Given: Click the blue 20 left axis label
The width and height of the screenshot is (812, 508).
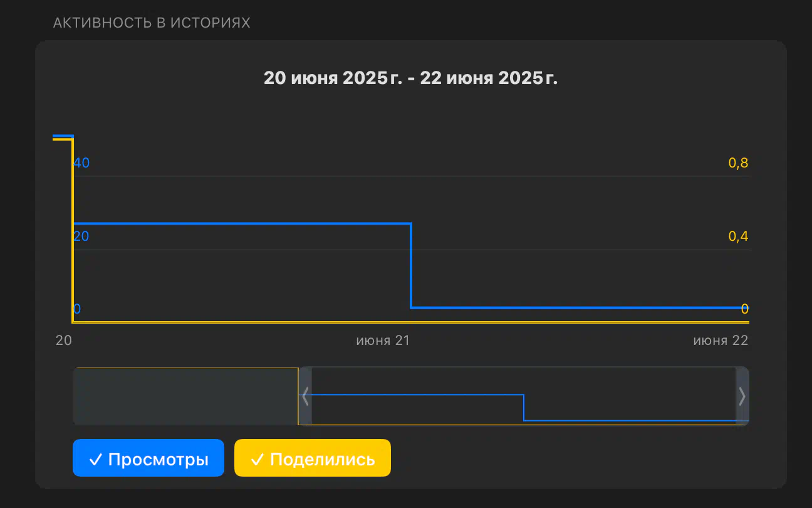Looking at the screenshot, I should (x=81, y=236).
